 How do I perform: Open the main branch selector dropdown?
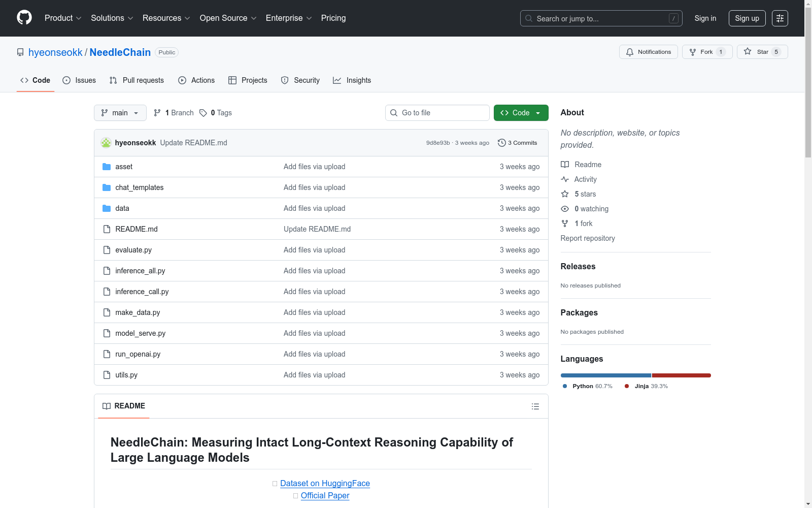(120, 113)
